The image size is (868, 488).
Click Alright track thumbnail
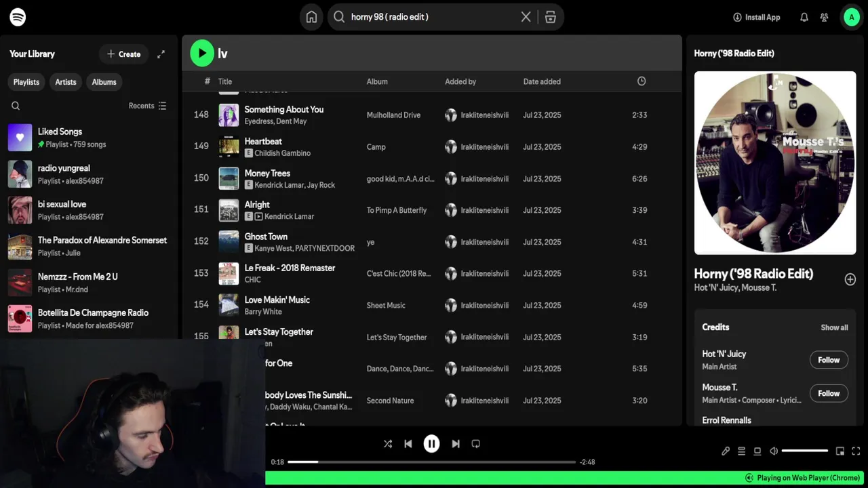[x=229, y=210]
